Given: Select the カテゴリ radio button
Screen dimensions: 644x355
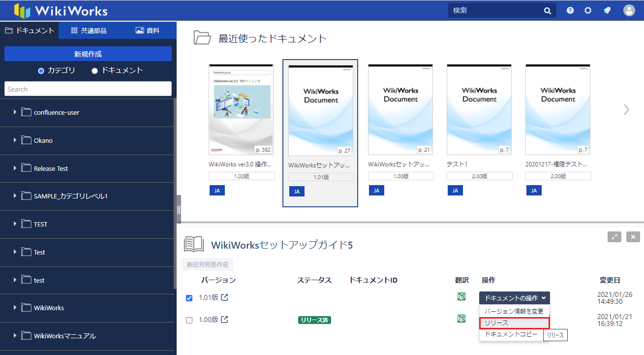Looking at the screenshot, I should click(41, 70).
